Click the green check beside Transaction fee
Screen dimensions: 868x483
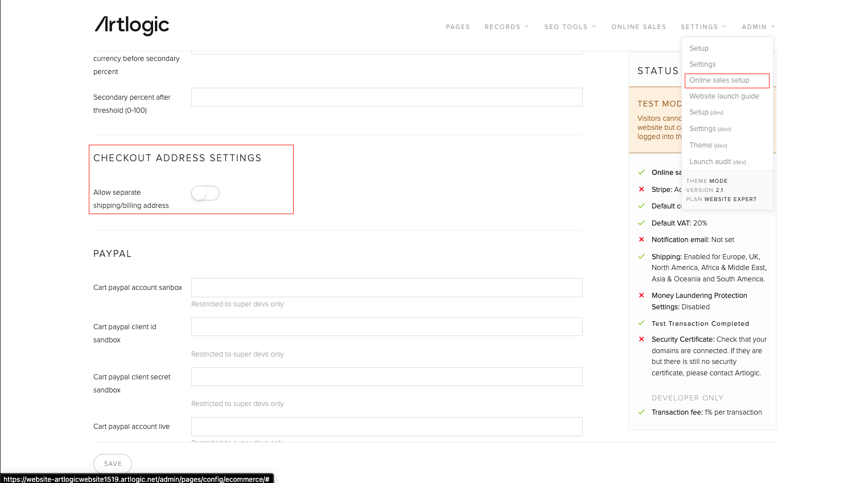(x=641, y=412)
